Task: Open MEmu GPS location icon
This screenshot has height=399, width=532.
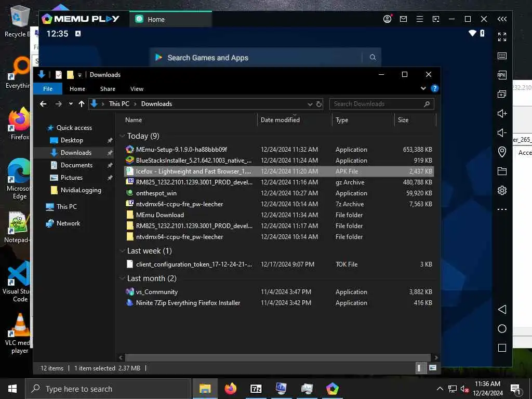Action: point(502,152)
